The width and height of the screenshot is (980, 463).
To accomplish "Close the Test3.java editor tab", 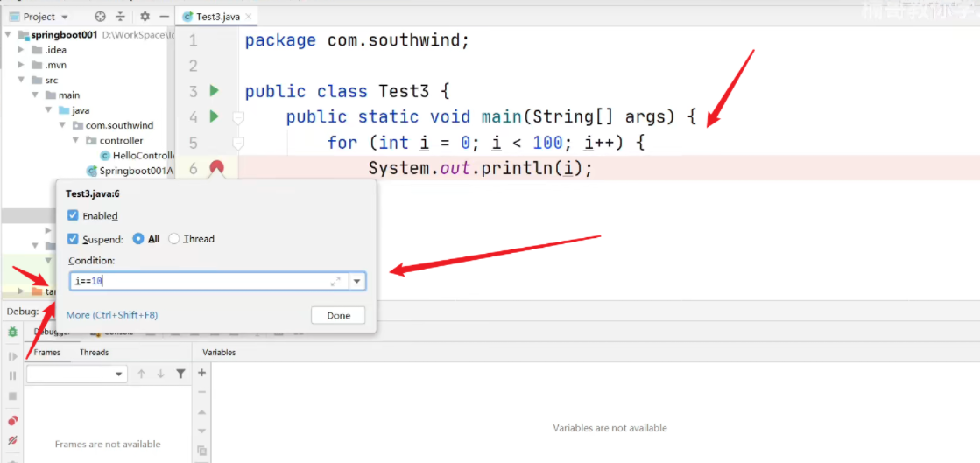I will [248, 17].
